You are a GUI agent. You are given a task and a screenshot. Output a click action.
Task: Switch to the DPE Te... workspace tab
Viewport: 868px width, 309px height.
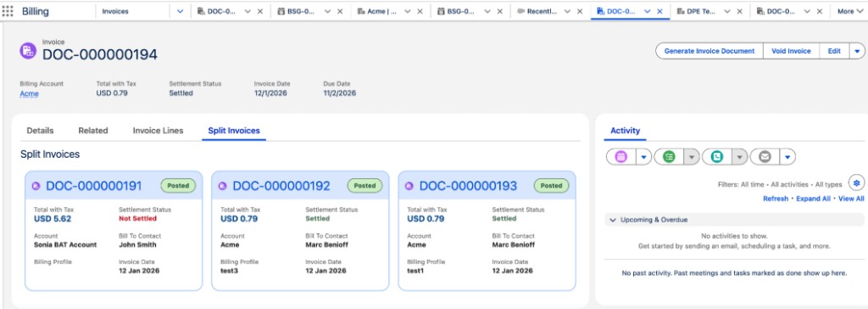pos(697,11)
